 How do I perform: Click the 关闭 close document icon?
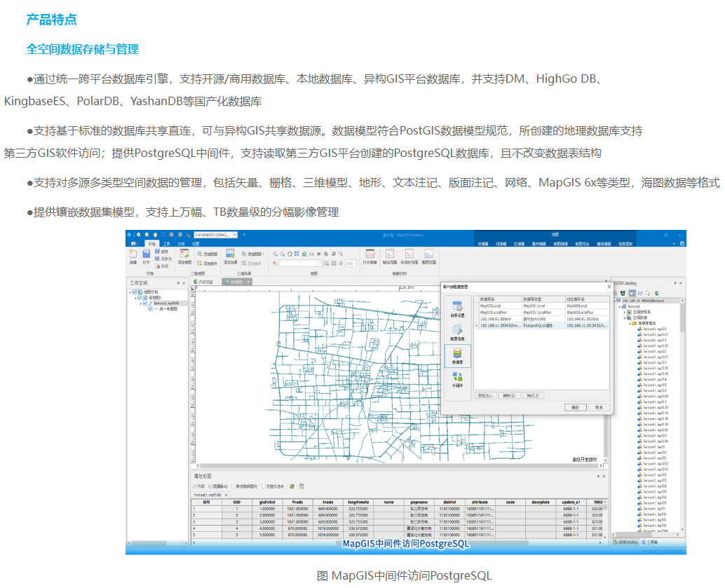tap(157, 266)
